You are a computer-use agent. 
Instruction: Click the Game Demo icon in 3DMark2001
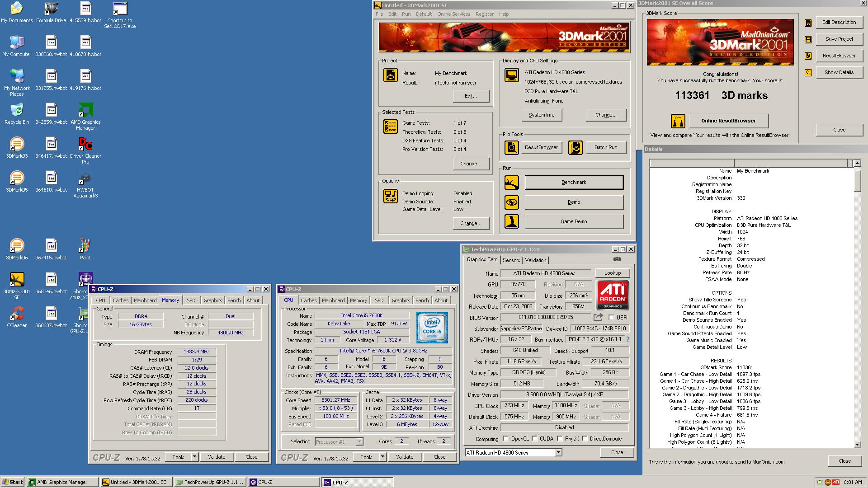point(512,221)
